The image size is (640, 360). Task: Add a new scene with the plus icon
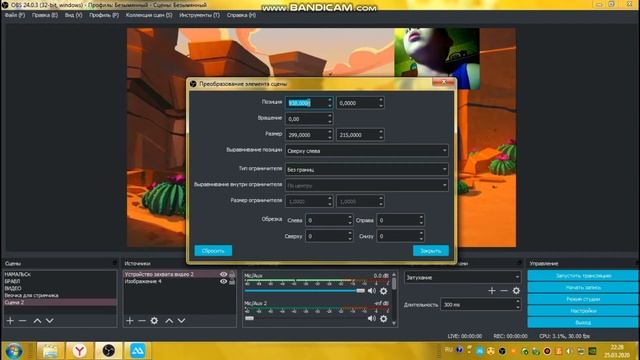click(x=10, y=321)
